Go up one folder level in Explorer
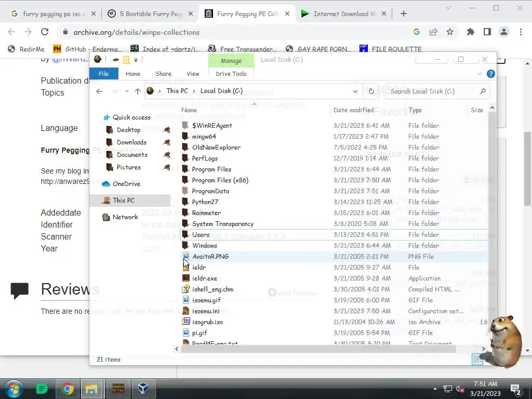The image size is (532, 399). pos(137,91)
